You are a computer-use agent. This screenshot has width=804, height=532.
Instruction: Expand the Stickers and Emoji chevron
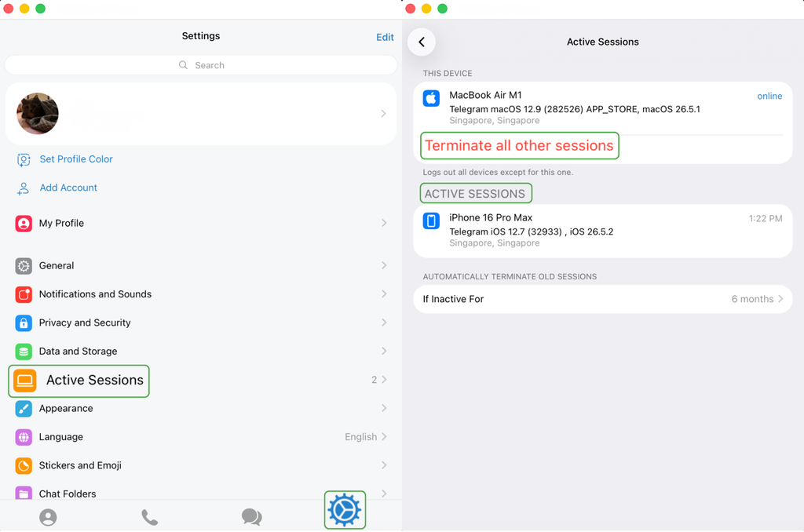point(384,465)
